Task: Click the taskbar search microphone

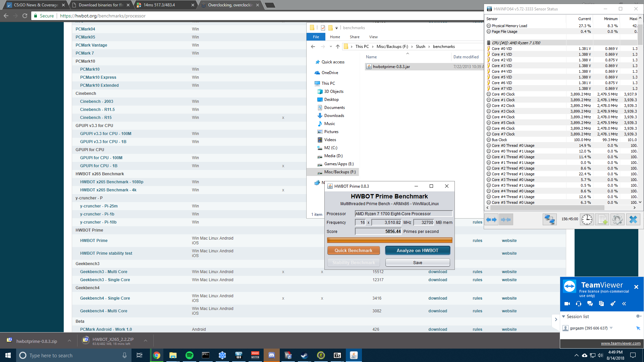Action: click(125, 355)
